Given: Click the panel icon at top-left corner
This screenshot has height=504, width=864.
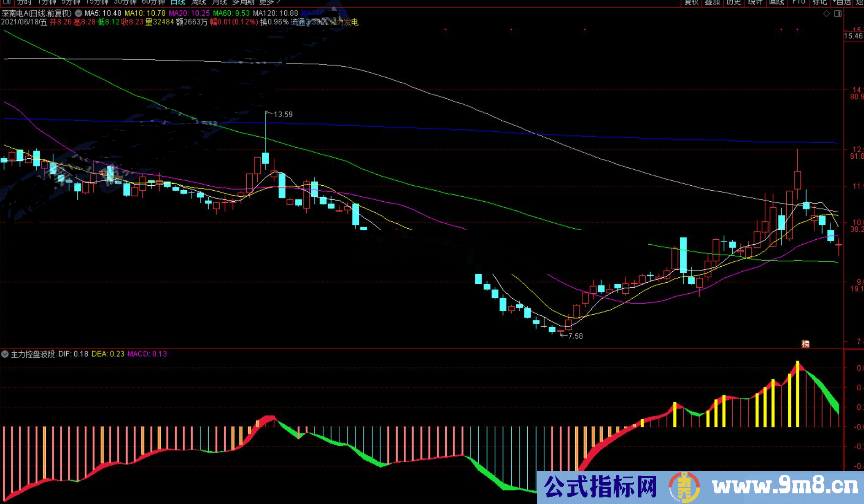Looking at the screenshot, I should click(x=7, y=2).
